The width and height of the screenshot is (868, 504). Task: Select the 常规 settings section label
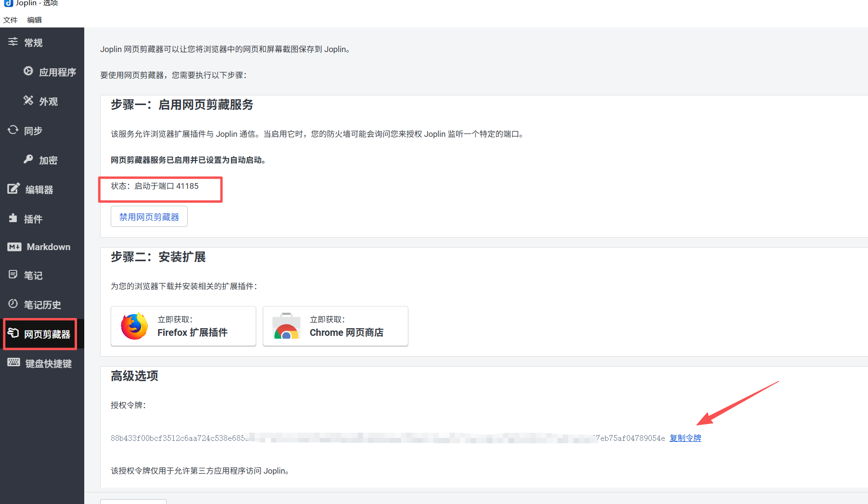click(33, 43)
